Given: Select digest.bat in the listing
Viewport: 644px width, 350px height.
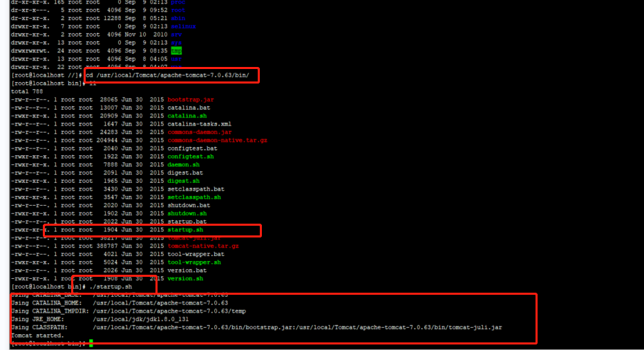Looking at the screenshot, I should (185, 173).
